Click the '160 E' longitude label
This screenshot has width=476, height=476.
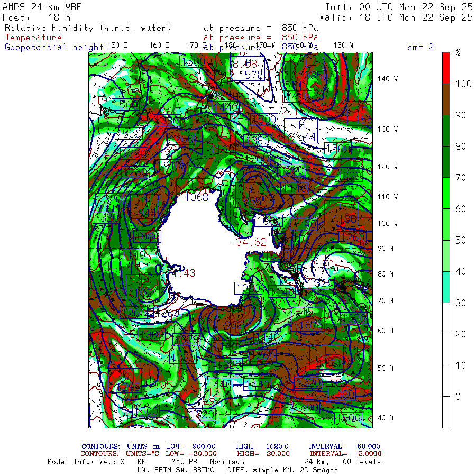click(159, 45)
